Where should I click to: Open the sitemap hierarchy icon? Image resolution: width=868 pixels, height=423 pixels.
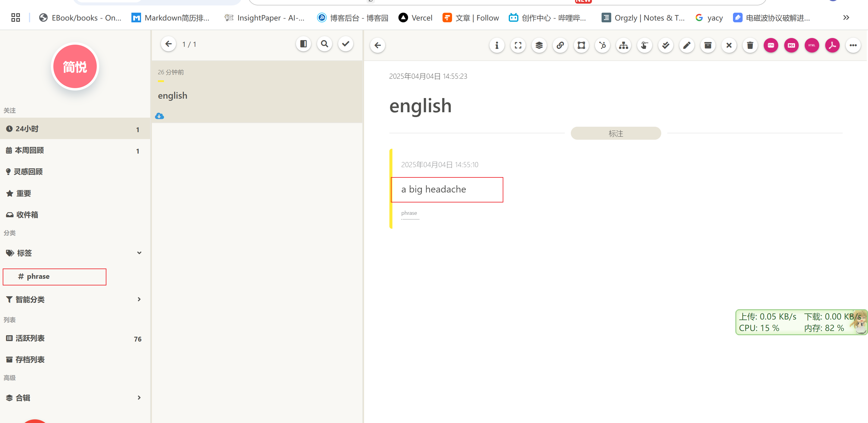click(x=623, y=45)
